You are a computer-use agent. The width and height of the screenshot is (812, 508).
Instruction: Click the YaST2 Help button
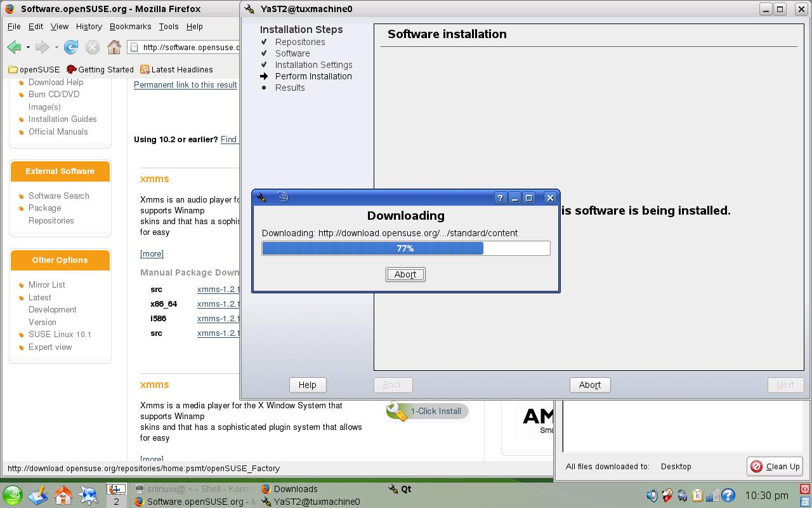308,385
